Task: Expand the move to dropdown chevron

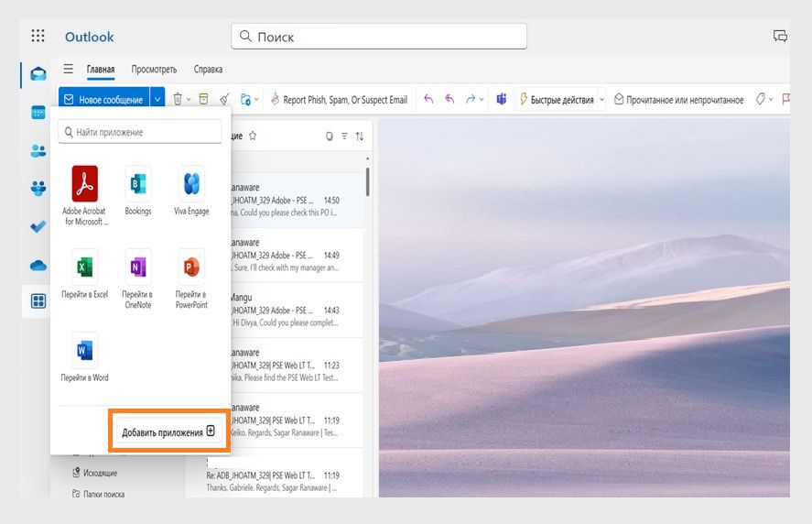Action: [256, 100]
